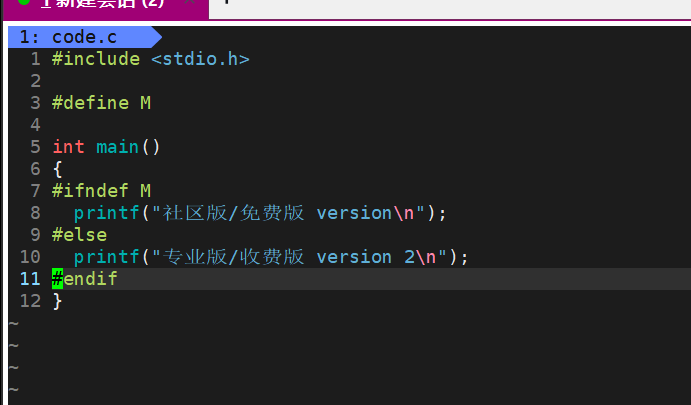Click "<stdio.h>" header name on line 1
The image size is (691, 405).
201,59
